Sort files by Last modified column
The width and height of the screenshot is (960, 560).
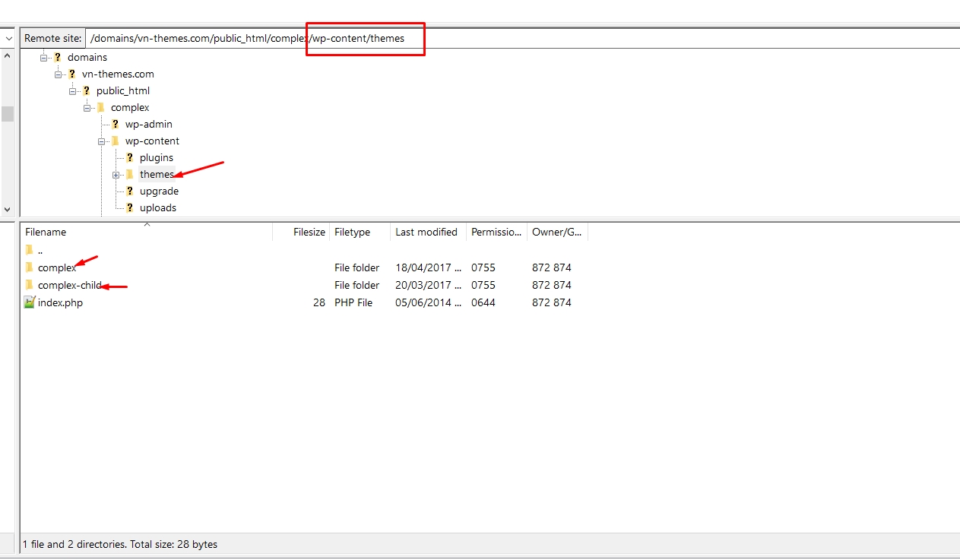tap(426, 232)
